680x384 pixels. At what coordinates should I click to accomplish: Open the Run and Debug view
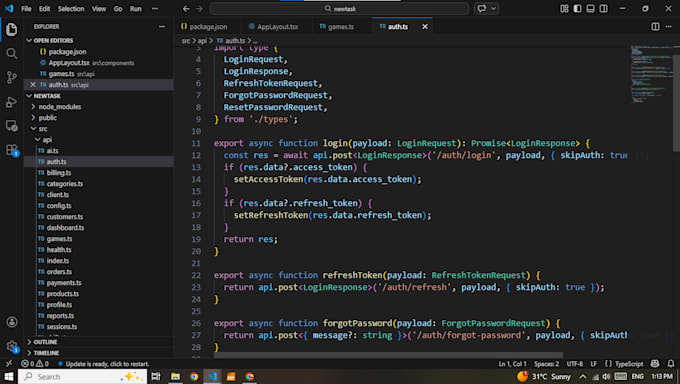[12, 102]
